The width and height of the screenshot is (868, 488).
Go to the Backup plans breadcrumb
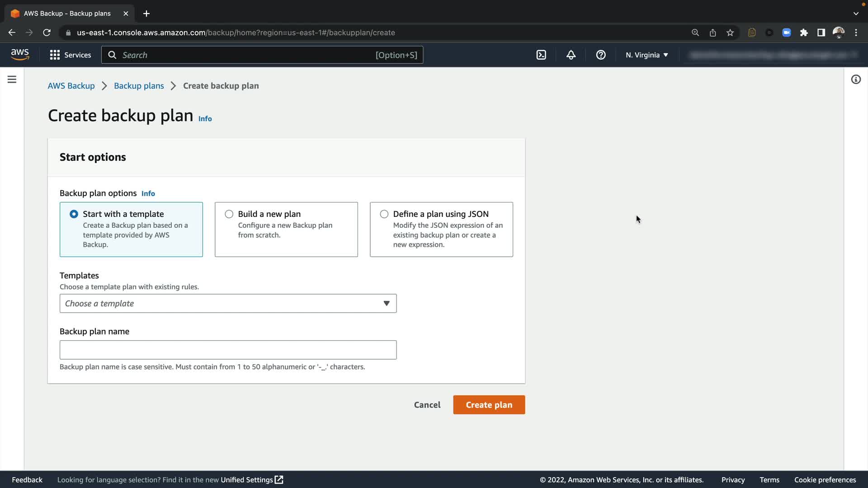tap(139, 86)
